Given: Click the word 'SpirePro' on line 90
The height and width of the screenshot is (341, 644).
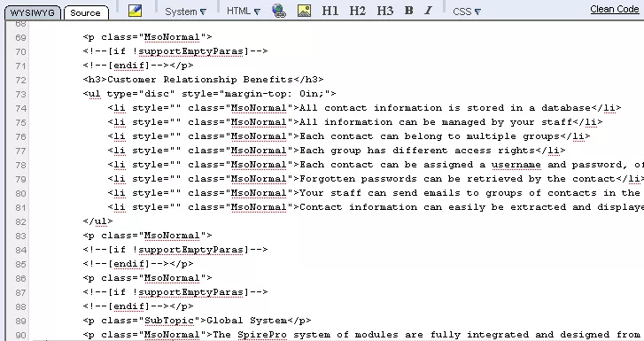Looking at the screenshot, I should click(x=262, y=335).
